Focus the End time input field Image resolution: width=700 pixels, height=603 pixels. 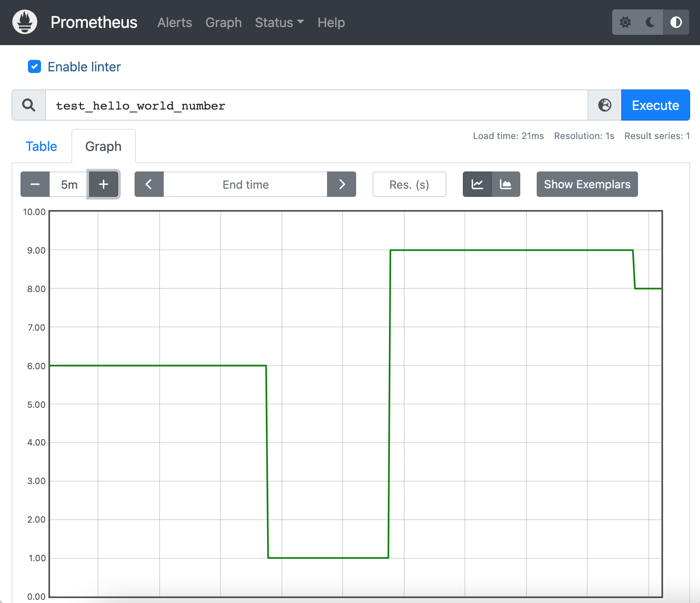pos(245,184)
